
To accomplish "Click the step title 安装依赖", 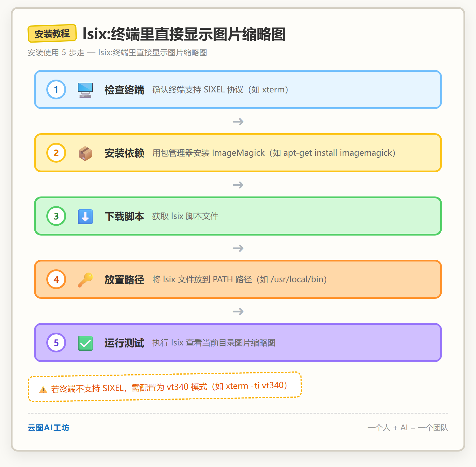I will 124,153.
